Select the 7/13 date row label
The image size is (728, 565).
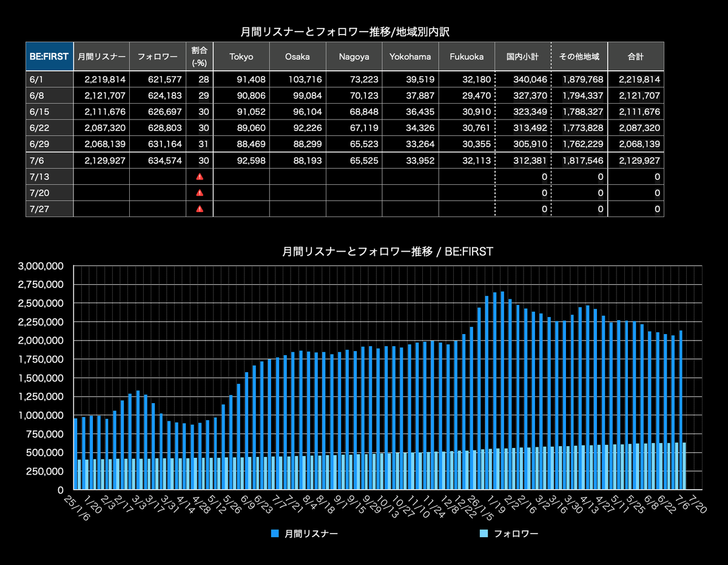point(49,176)
